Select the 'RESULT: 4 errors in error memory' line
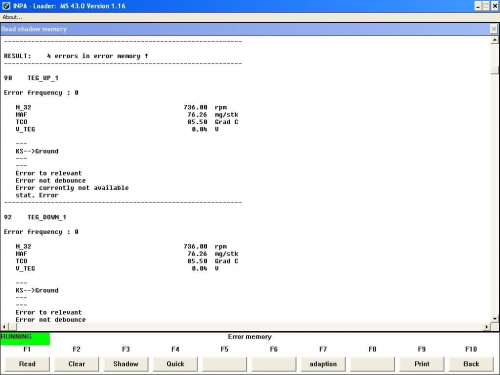The width and height of the screenshot is (500, 375). point(76,56)
